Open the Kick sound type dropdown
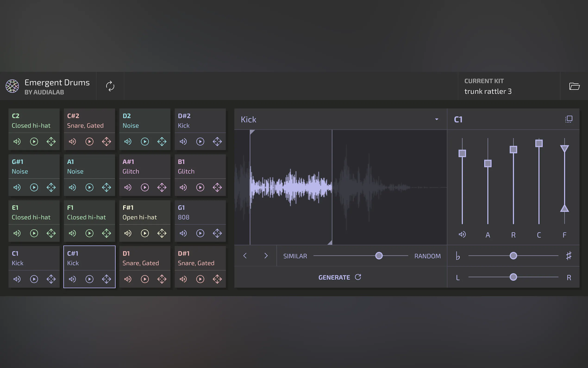 click(x=436, y=119)
